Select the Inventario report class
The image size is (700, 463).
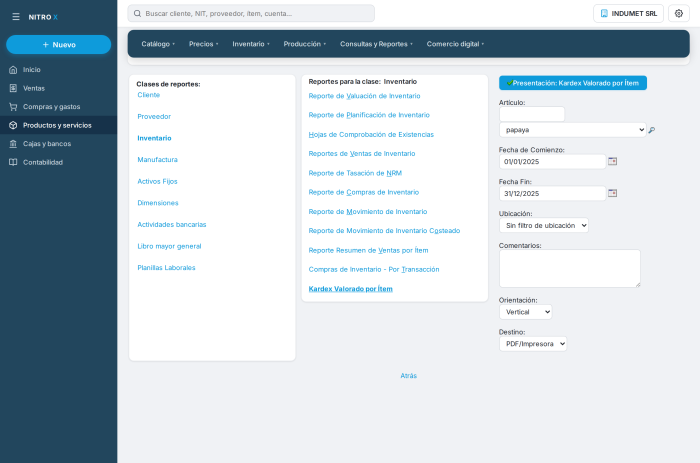[154, 138]
